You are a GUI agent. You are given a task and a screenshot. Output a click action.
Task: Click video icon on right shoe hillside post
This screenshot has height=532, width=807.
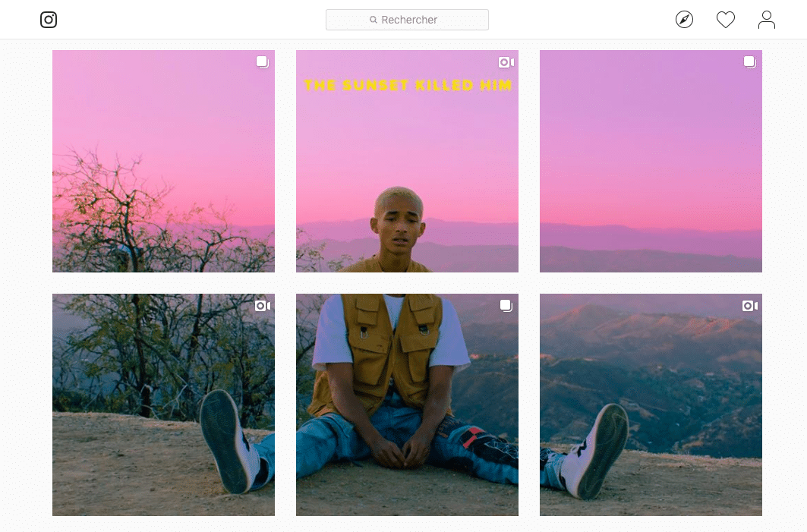[x=750, y=306]
